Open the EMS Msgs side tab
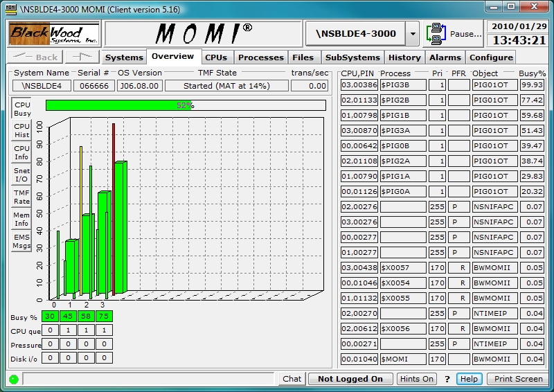The width and height of the screenshot is (554, 392). click(x=21, y=242)
